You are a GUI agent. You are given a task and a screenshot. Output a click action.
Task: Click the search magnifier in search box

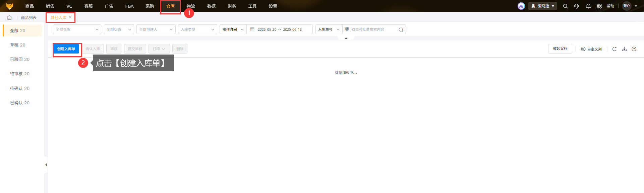pos(401,29)
